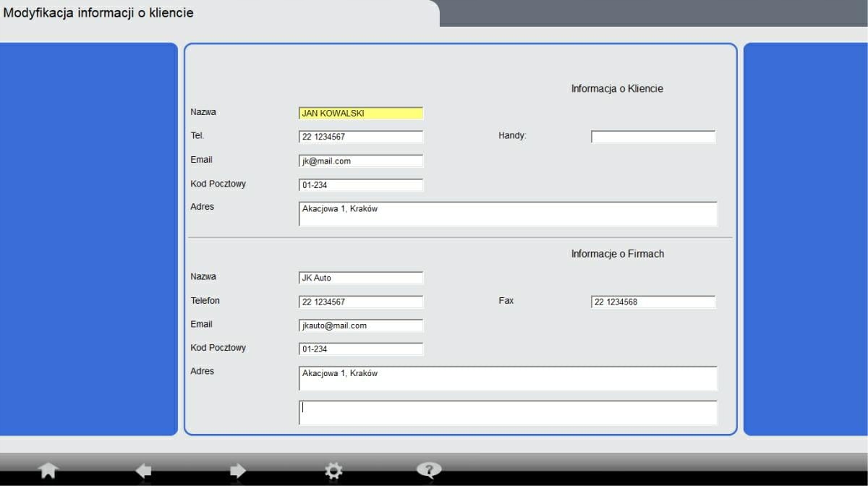Click the highlighted JAN KOWALSKI name field
The height and width of the screenshot is (486, 868).
tap(360, 114)
